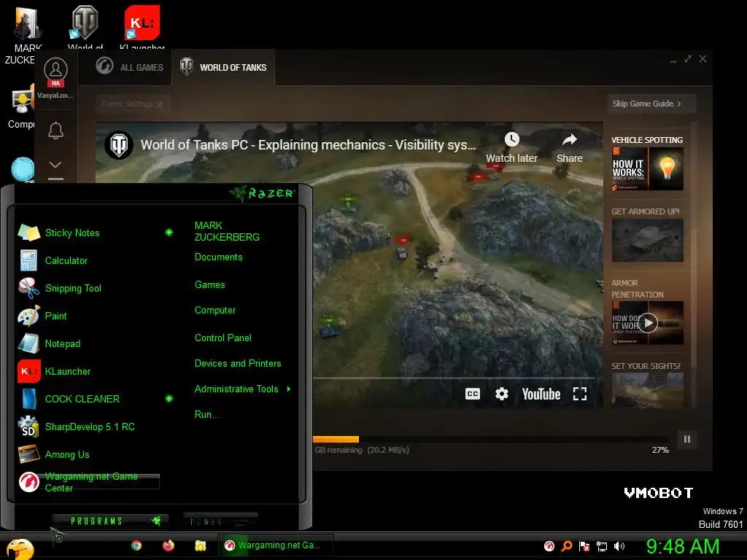747x560 pixels.
Task: Click the Wargaming.net taskbar window button
Action: pos(275,545)
